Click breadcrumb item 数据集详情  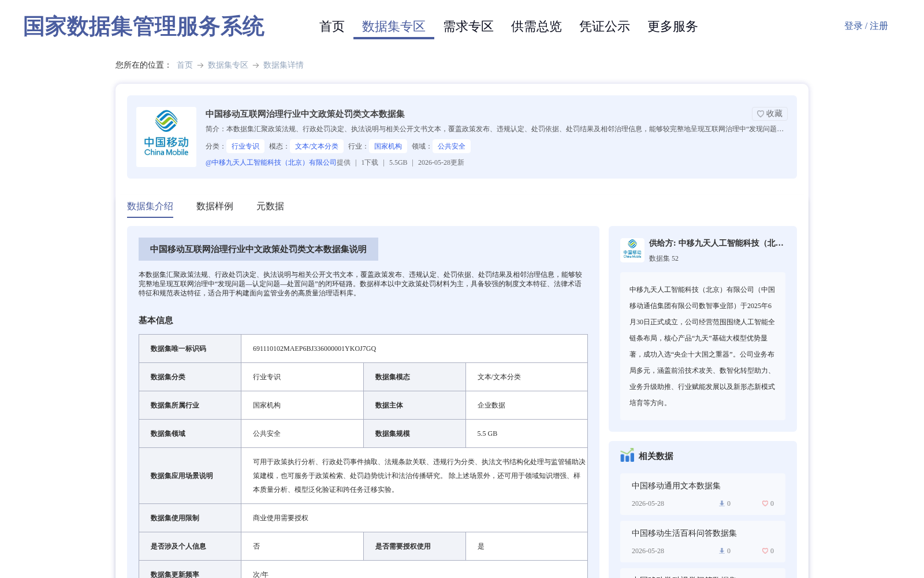[x=284, y=65]
